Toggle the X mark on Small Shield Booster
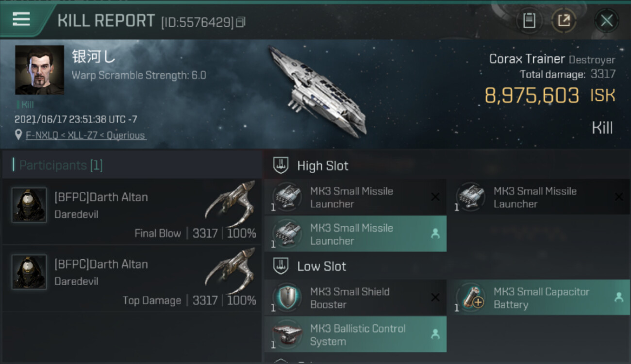Viewport: 631px width, 364px height. (x=435, y=298)
